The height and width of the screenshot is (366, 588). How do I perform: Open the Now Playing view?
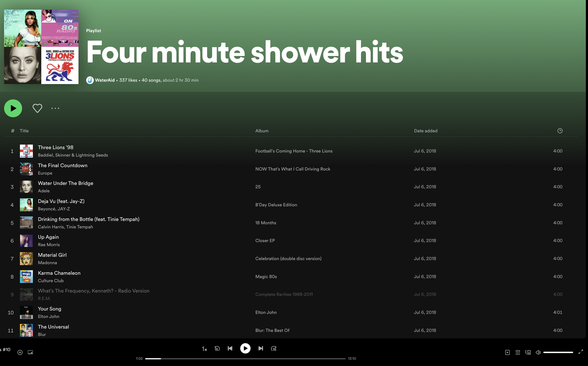pyautogui.click(x=507, y=352)
